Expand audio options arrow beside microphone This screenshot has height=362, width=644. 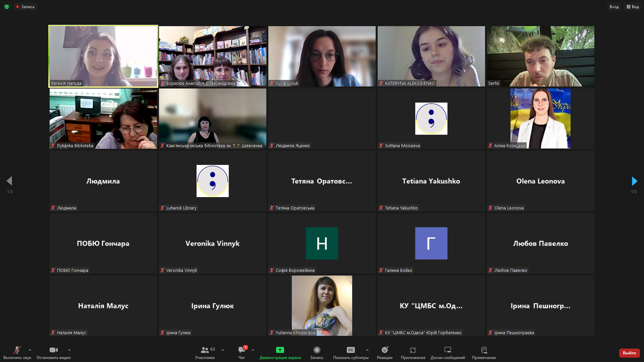pyautogui.click(x=30, y=350)
